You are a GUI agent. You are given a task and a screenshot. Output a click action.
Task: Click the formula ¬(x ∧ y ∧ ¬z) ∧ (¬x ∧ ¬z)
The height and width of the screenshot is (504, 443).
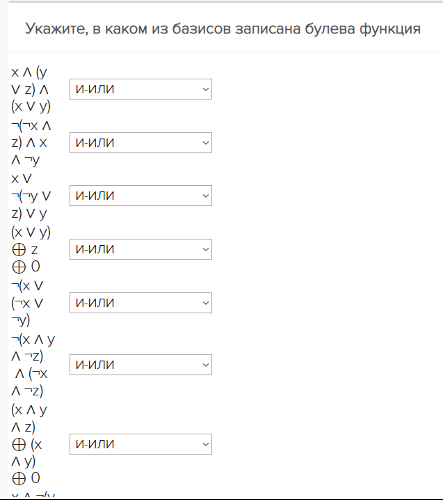pyautogui.click(x=33, y=365)
